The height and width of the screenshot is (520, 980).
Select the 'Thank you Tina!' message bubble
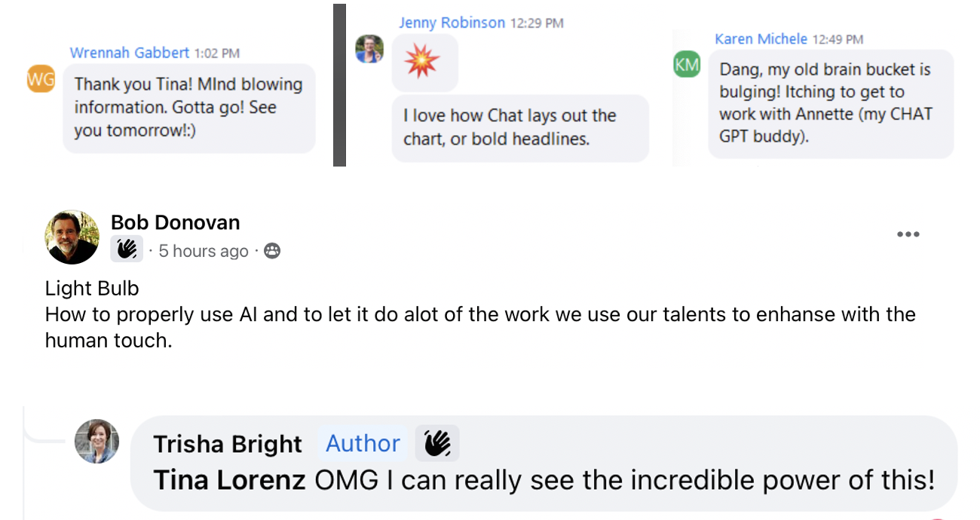(188, 108)
